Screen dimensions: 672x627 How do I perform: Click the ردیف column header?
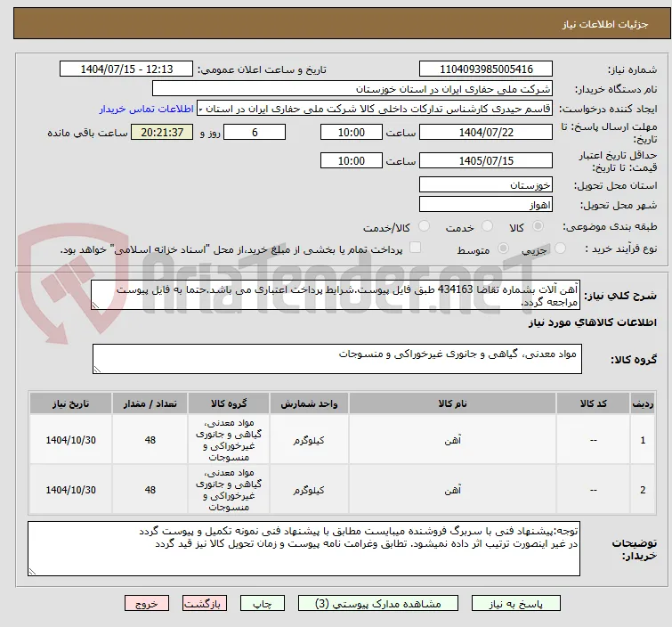[643, 403]
